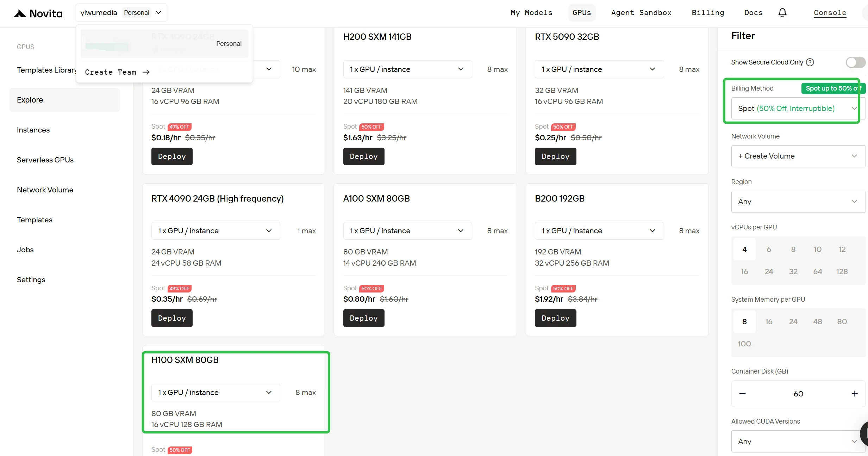Screen dimensions: 868x456
Task: Select 100 GB system memory per GPU
Action: tap(744, 344)
